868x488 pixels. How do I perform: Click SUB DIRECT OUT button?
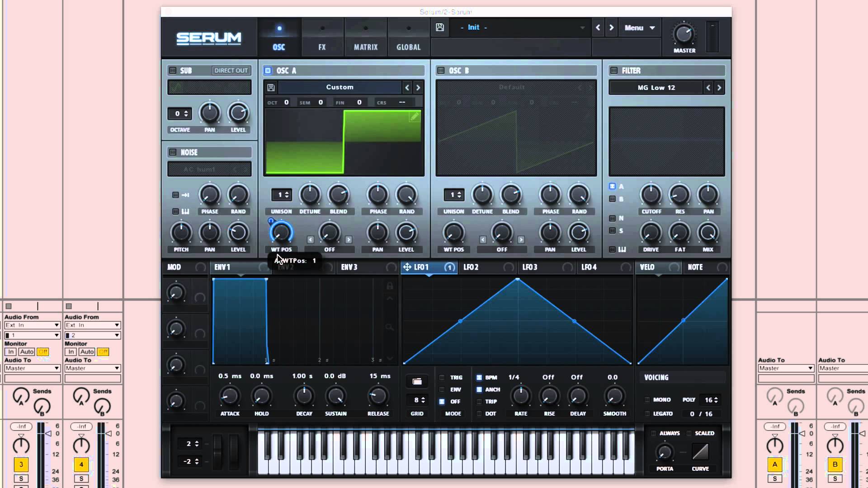(x=231, y=70)
